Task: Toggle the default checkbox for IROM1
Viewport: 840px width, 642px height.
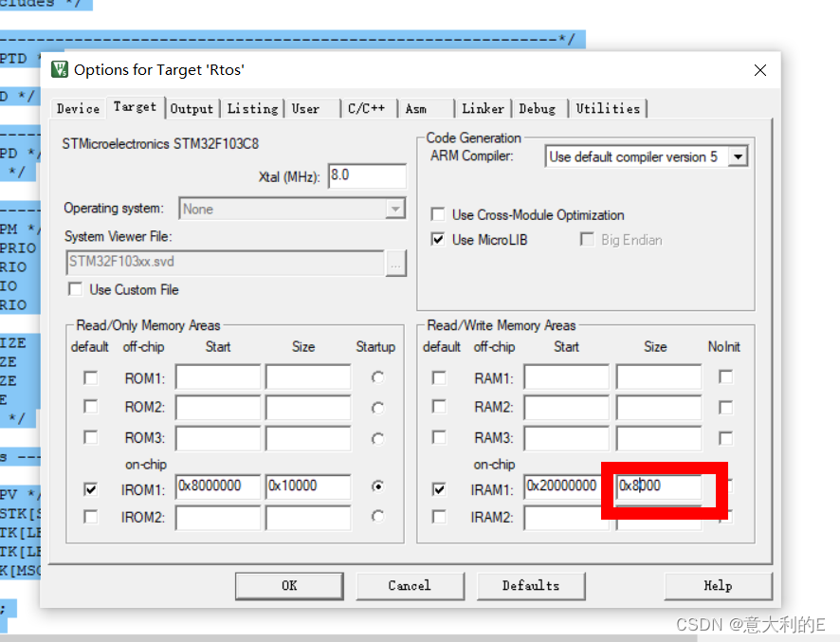Action: click(x=90, y=486)
